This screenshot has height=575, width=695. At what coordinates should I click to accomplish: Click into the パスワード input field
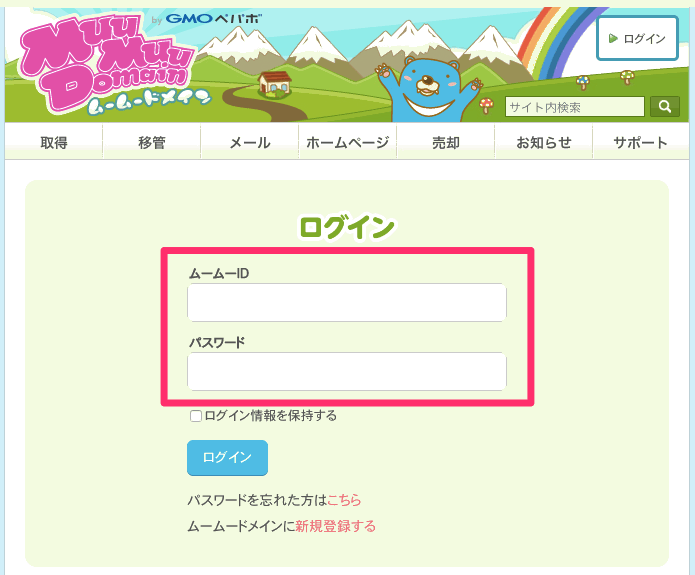pyautogui.click(x=347, y=371)
